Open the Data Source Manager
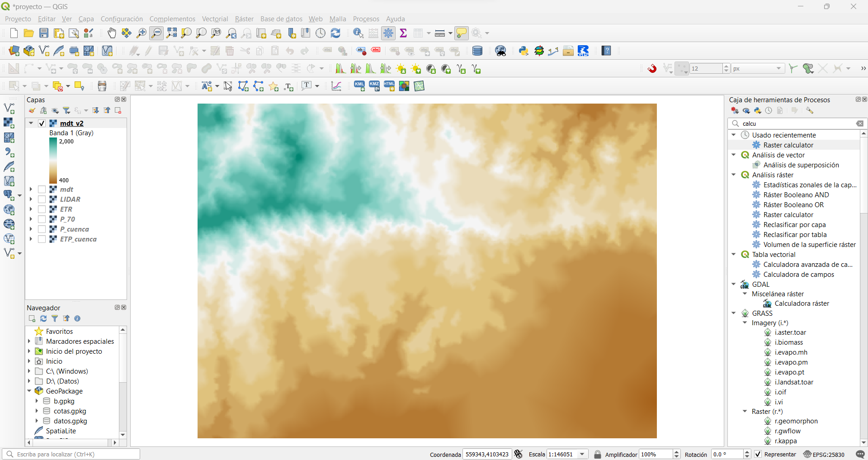 click(x=13, y=51)
